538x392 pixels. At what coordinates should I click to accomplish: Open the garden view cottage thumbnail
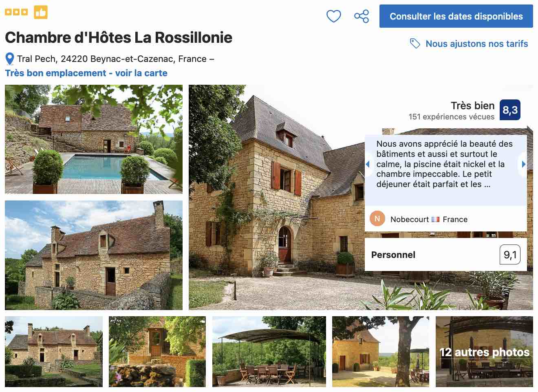54,351
